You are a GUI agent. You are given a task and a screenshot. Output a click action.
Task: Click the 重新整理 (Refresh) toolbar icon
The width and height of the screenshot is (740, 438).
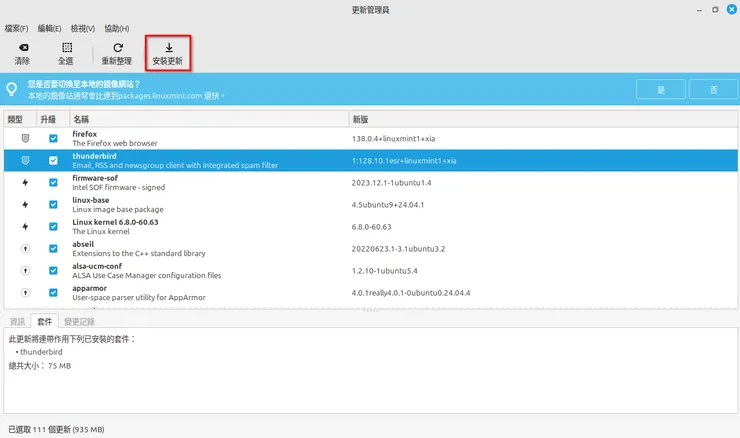click(118, 47)
